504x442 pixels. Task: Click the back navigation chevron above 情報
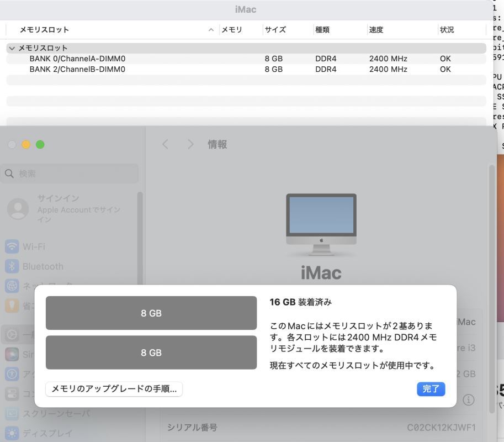(x=165, y=144)
